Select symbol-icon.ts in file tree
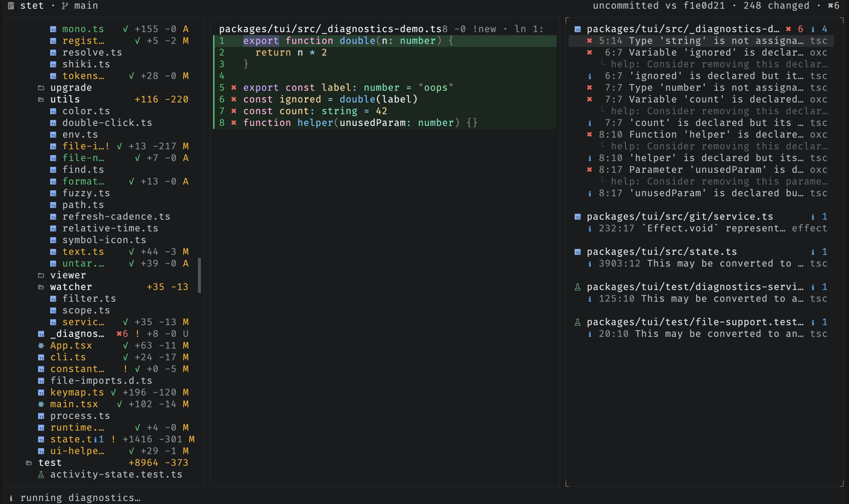849x504 pixels. point(104,240)
